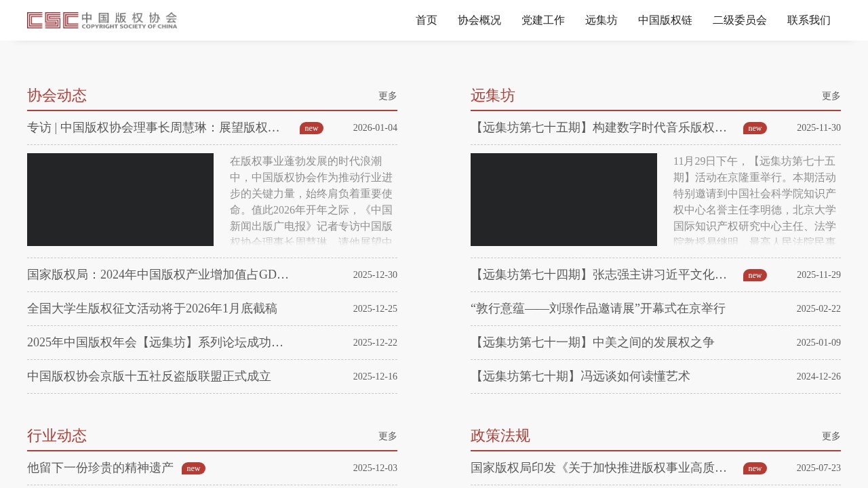Image resolution: width=868 pixels, height=488 pixels.
Task: Open the 周慧琳 interview article
Action: point(153,127)
